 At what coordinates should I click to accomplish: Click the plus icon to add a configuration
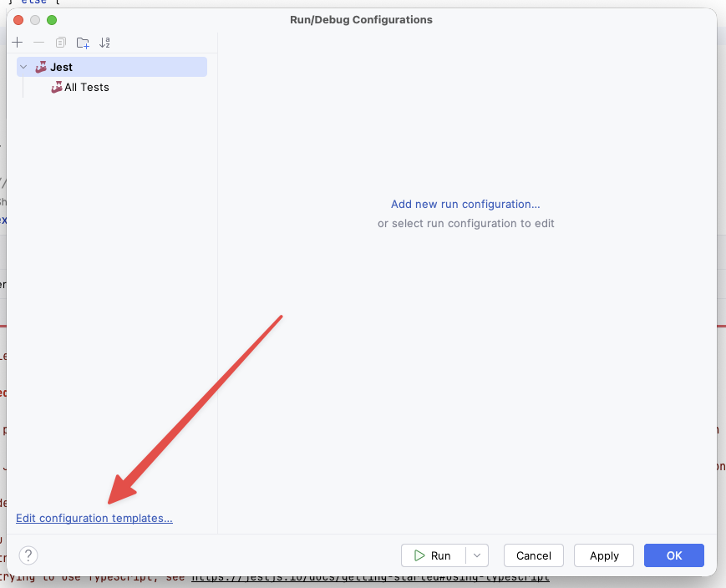click(18, 43)
